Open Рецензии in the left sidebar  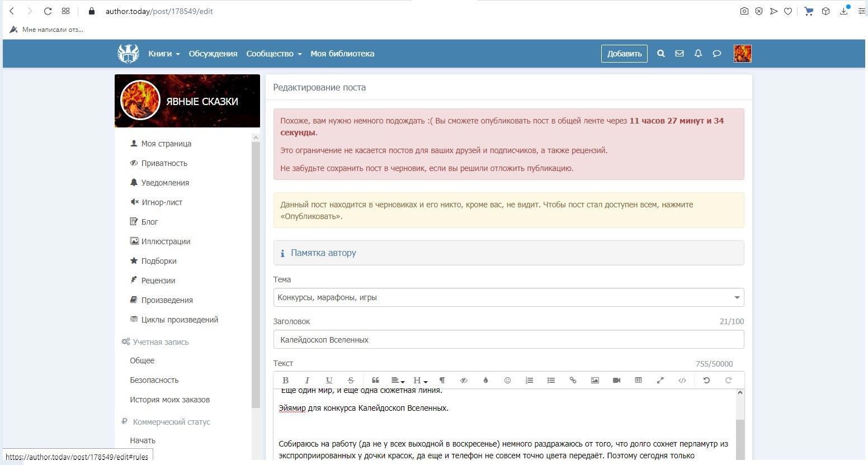158,281
